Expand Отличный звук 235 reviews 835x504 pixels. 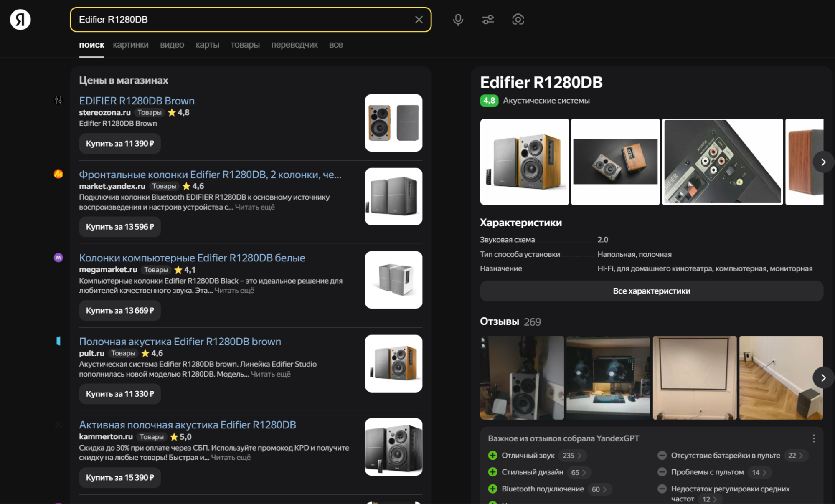(x=572, y=456)
